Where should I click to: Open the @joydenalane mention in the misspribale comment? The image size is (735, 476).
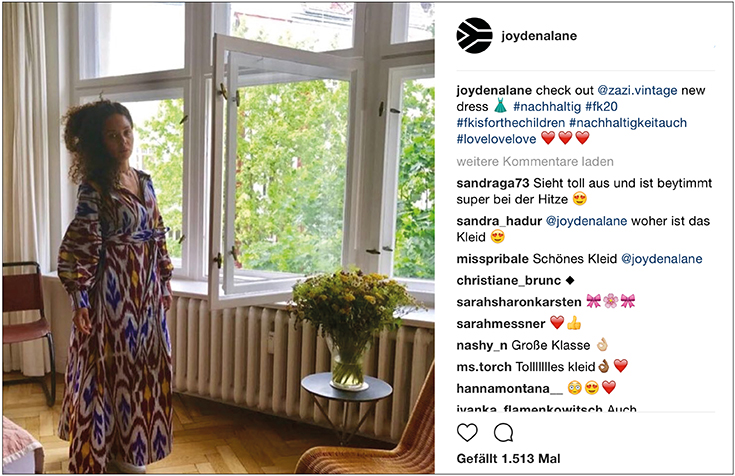click(x=661, y=259)
